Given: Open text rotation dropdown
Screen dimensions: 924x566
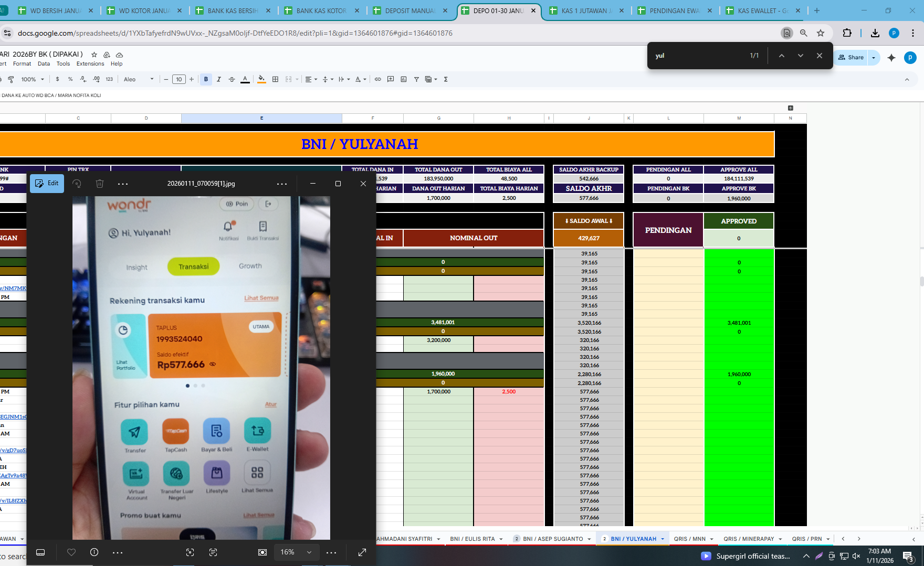Looking at the screenshot, I should coord(360,79).
